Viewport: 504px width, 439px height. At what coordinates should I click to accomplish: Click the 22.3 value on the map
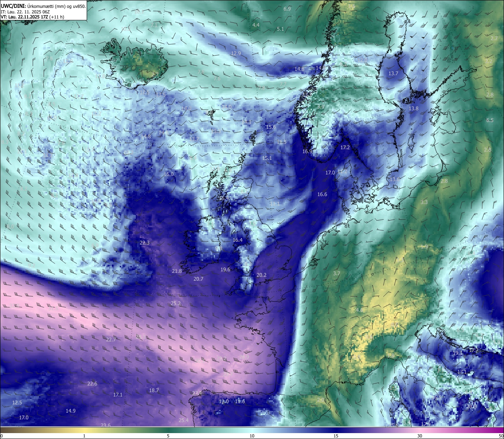click(x=145, y=243)
